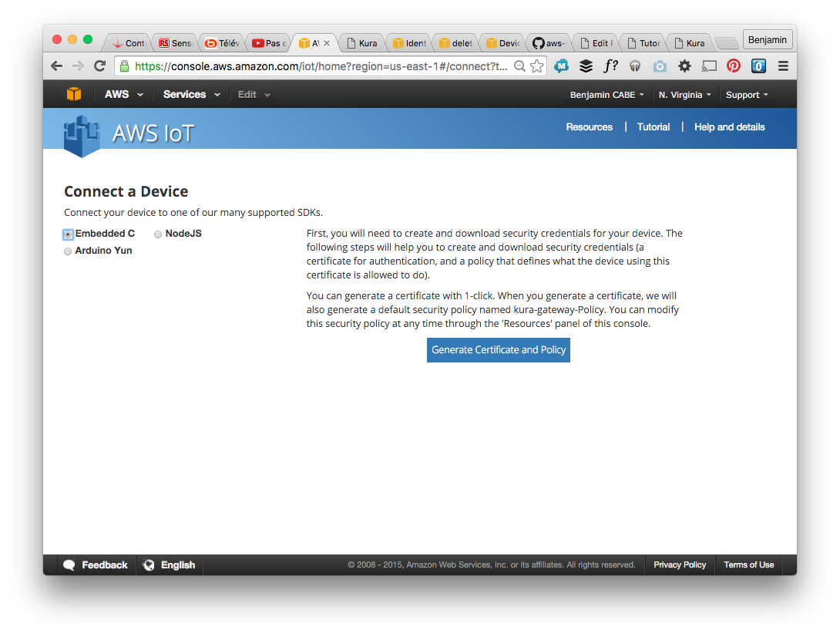This screenshot has width=840, height=637.
Task: Click the headphones music extension icon
Action: (635, 66)
